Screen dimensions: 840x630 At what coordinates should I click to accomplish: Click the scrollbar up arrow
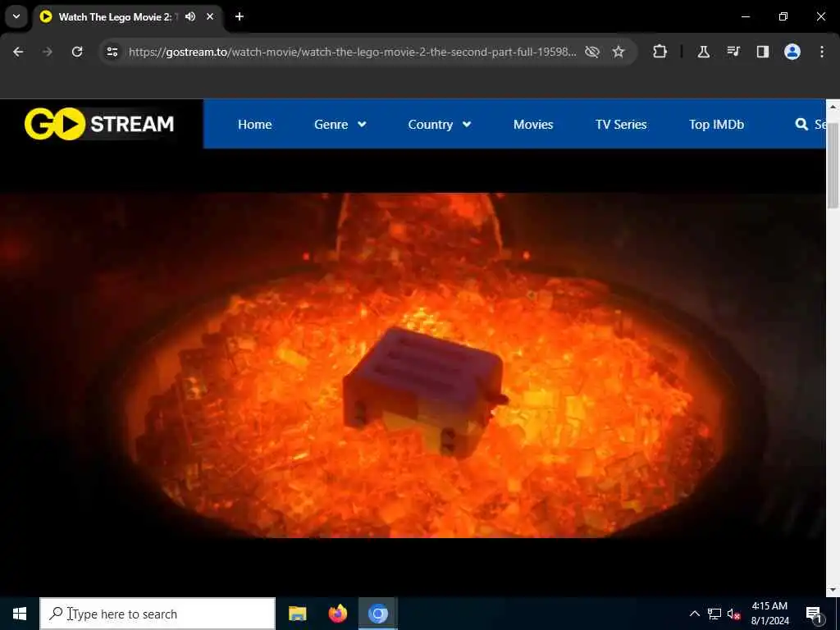833,107
